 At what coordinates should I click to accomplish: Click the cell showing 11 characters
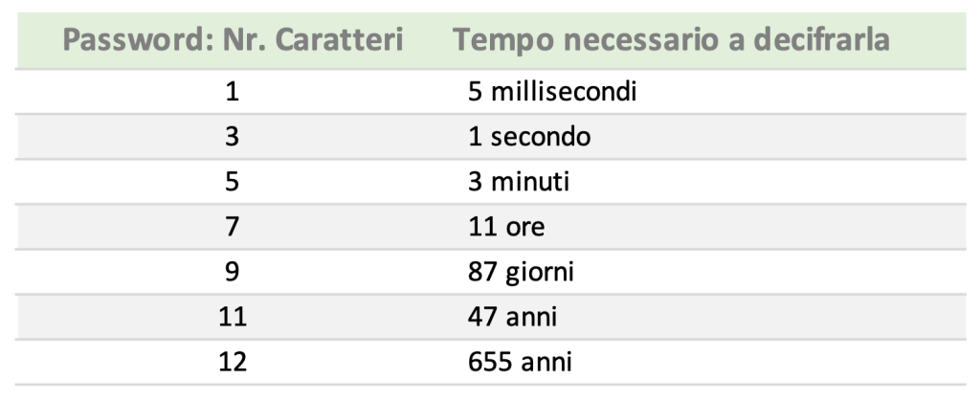click(x=232, y=317)
